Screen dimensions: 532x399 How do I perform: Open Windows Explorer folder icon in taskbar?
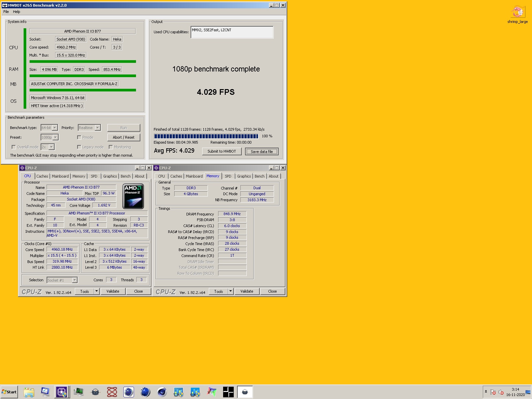pos(29,392)
